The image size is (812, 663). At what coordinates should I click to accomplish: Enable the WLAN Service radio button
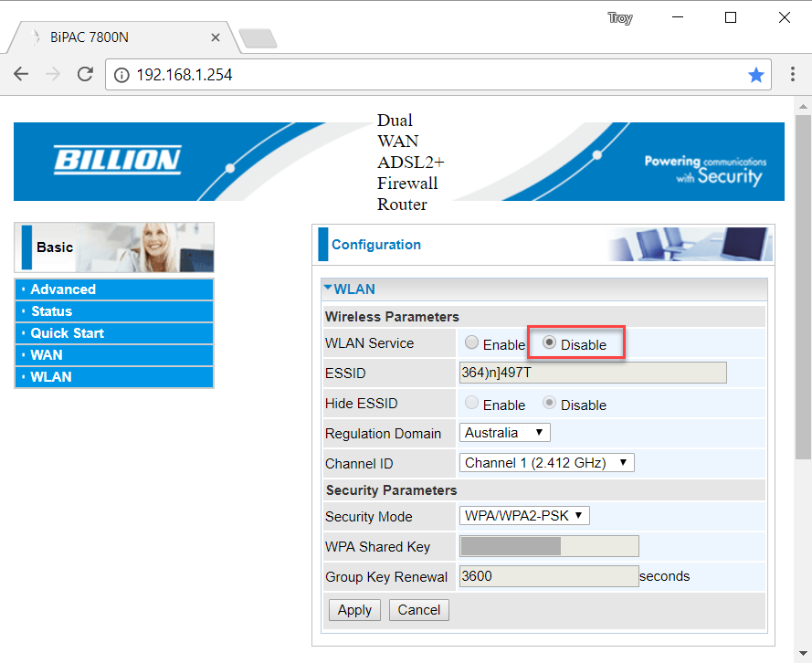pos(470,342)
